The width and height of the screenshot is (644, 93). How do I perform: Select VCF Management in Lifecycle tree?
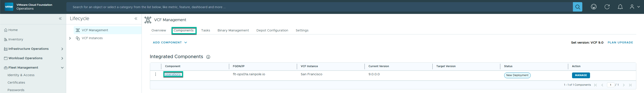pyautogui.click(x=95, y=30)
